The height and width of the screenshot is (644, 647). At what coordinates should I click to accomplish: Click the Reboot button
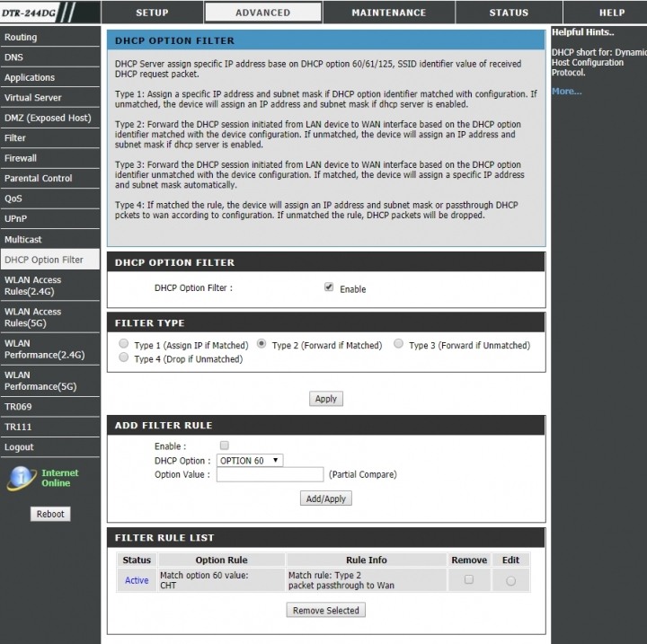click(50, 514)
